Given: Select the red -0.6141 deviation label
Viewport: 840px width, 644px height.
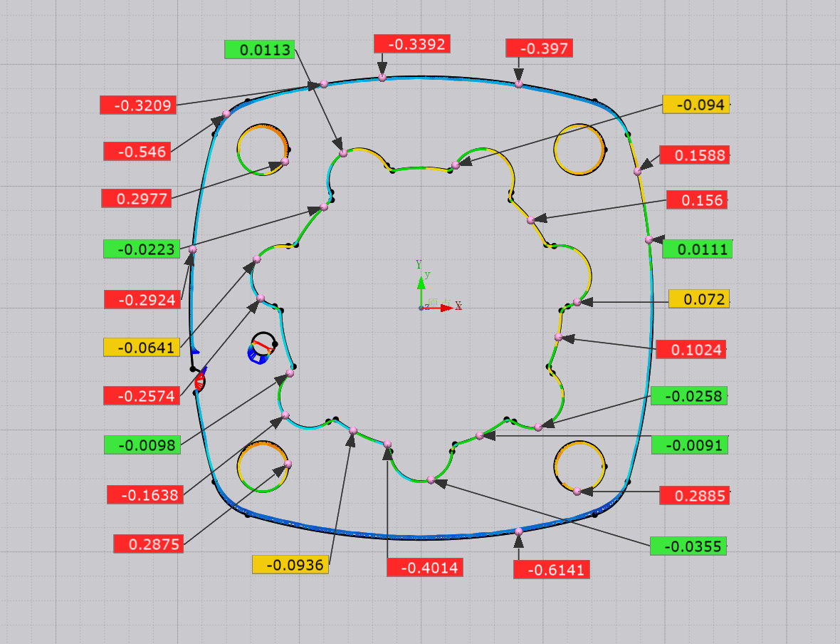Looking at the screenshot, I should [552, 569].
